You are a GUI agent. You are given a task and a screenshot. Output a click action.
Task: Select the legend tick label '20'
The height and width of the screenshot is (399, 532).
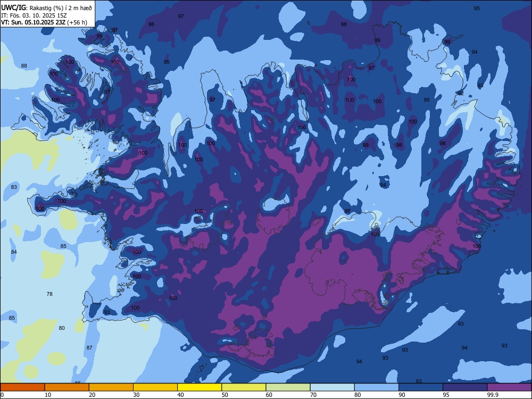(x=92, y=395)
